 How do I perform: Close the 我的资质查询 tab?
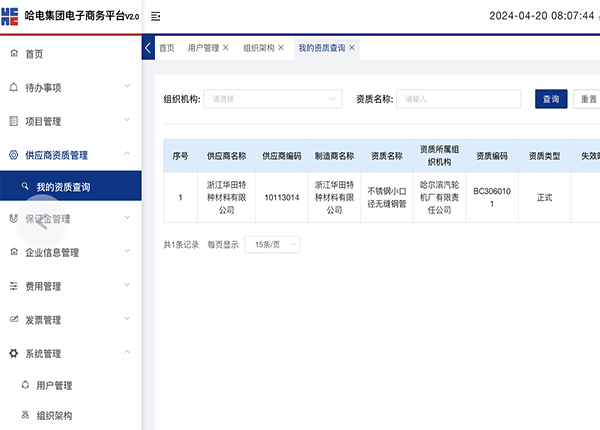352,48
